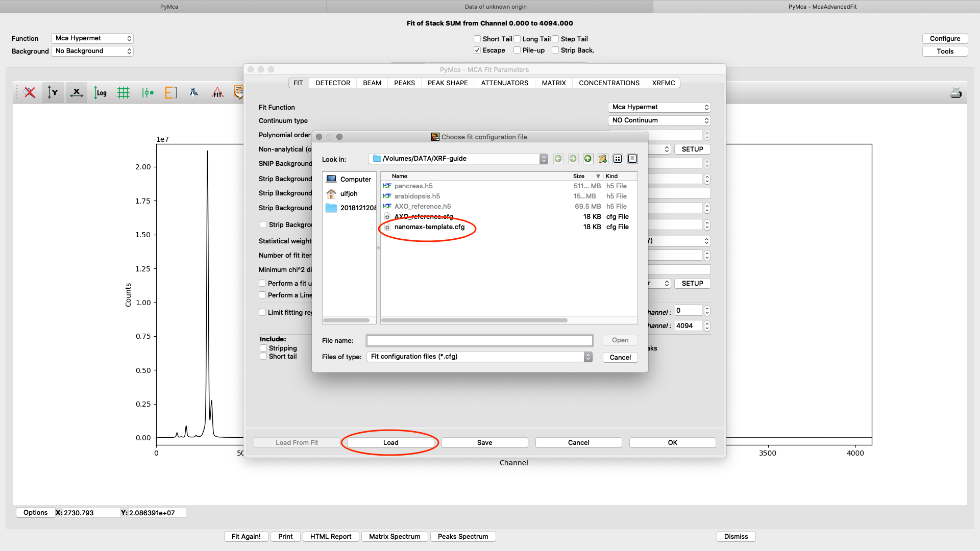Check Limit fitting region checkbox

262,312
